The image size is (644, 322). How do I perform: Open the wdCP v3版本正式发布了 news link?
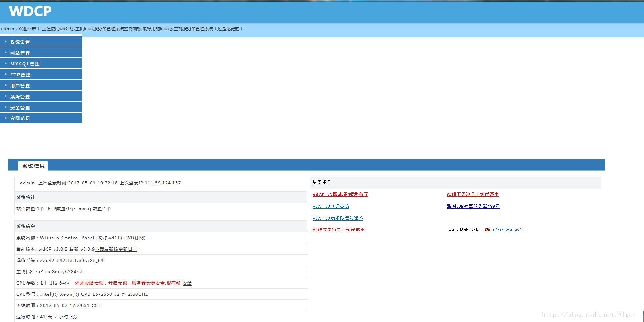340,195
